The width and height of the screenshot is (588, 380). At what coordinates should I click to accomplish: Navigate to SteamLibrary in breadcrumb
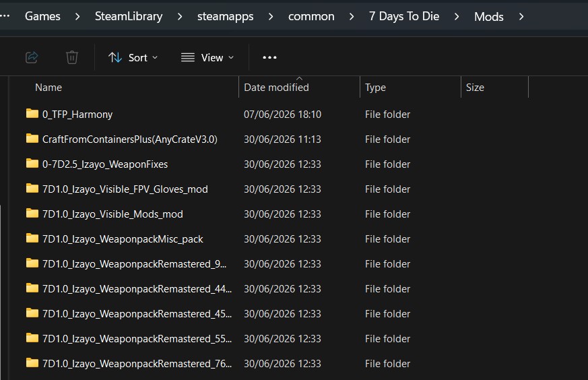(x=129, y=16)
